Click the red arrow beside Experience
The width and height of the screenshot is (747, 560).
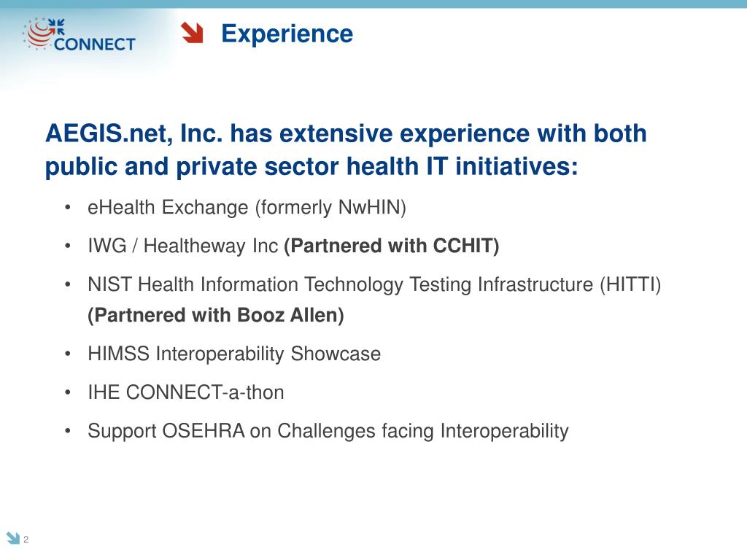pyautogui.click(x=193, y=33)
